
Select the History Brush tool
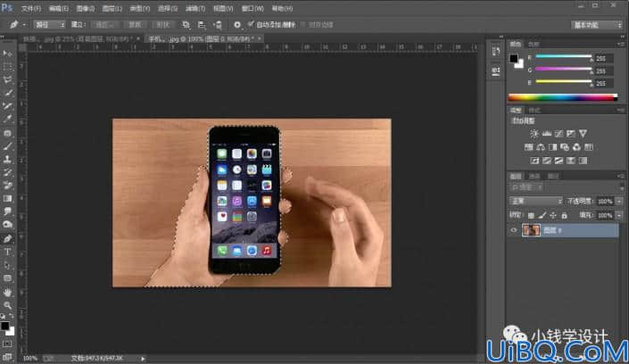[x=7, y=172]
